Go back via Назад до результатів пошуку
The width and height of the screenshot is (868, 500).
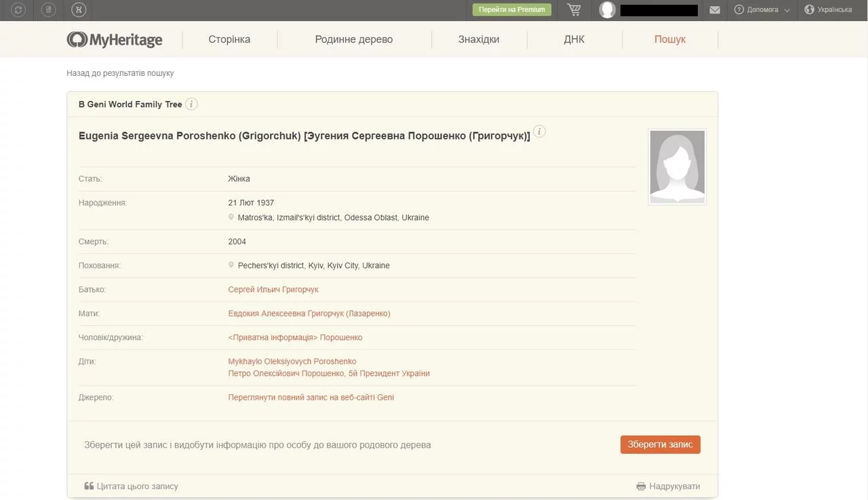pos(120,73)
